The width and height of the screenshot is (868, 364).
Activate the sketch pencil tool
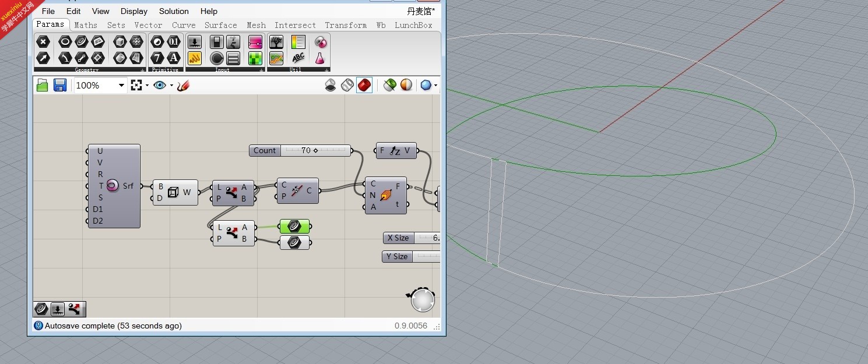[184, 85]
